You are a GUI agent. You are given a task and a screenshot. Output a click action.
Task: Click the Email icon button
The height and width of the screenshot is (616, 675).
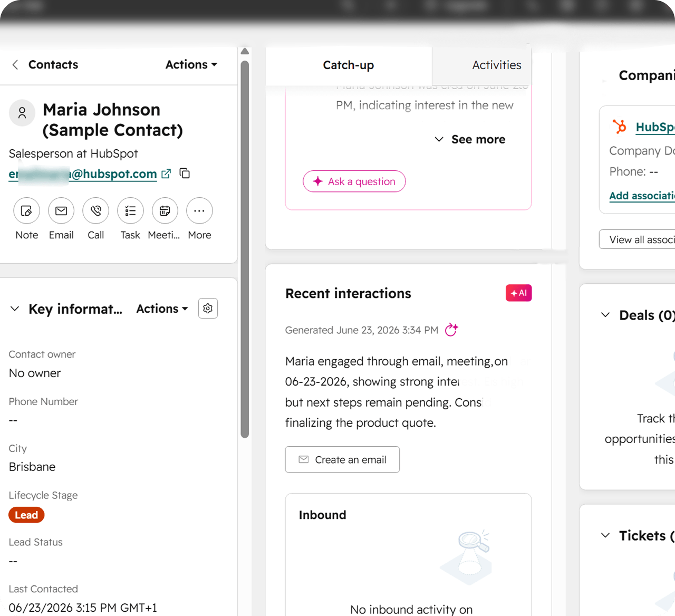[61, 211]
